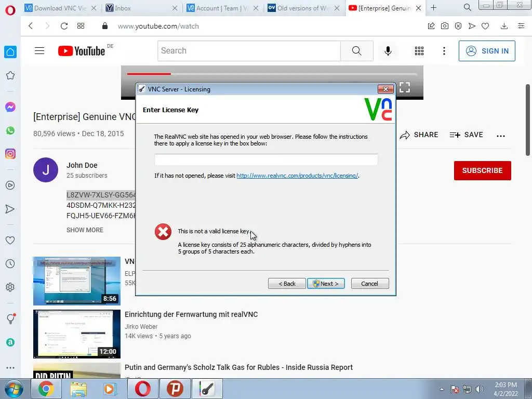
Task: Open realvnc.com licensing link in dialog
Action: 297,176
